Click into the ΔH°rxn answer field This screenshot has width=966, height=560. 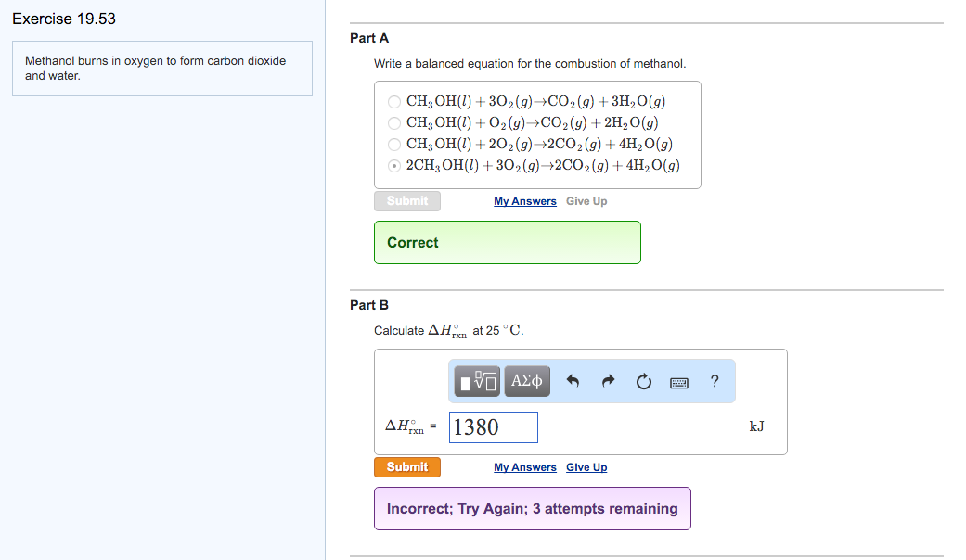[493, 427]
